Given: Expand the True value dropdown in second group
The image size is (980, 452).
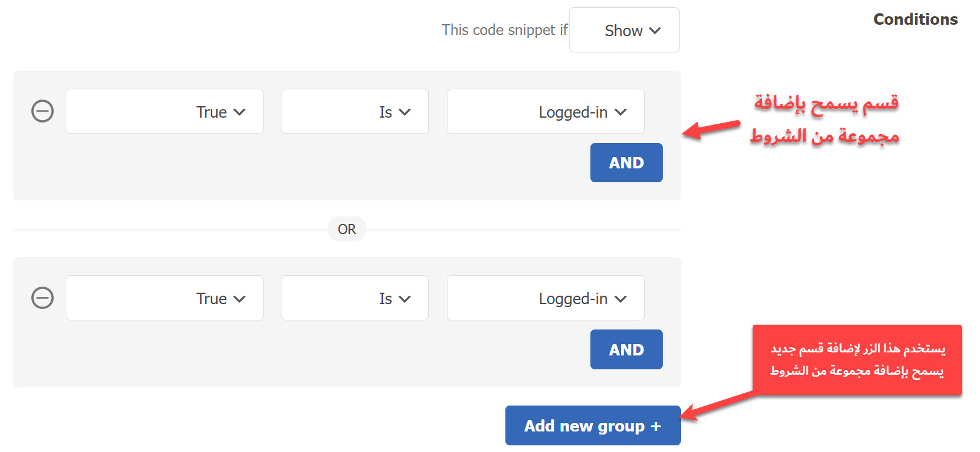Looking at the screenshot, I should [165, 298].
